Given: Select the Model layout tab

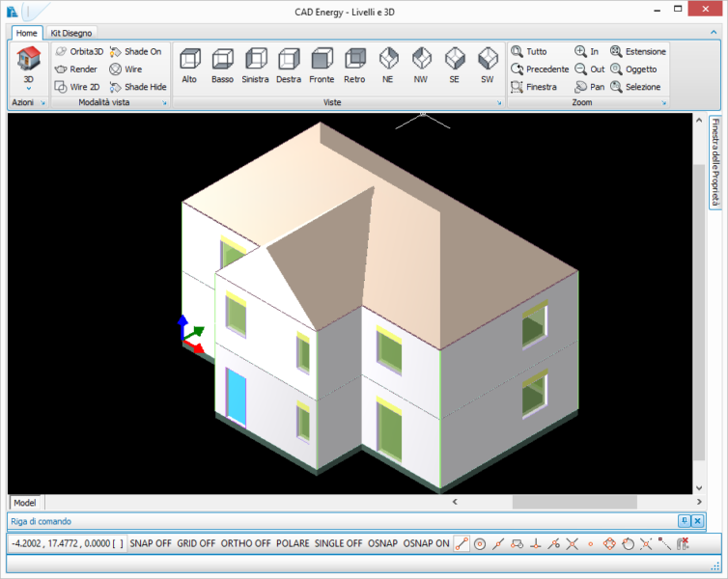Looking at the screenshot, I should click(25, 503).
